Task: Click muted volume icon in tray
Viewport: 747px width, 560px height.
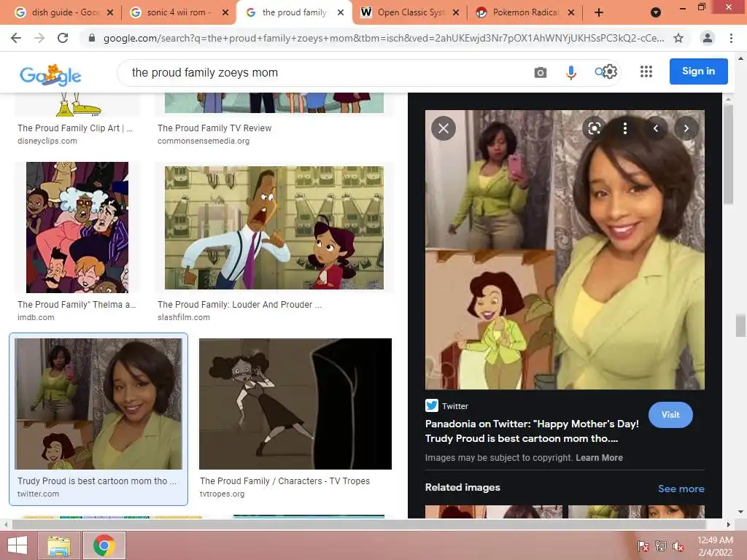Action: (x=678, y=546)
